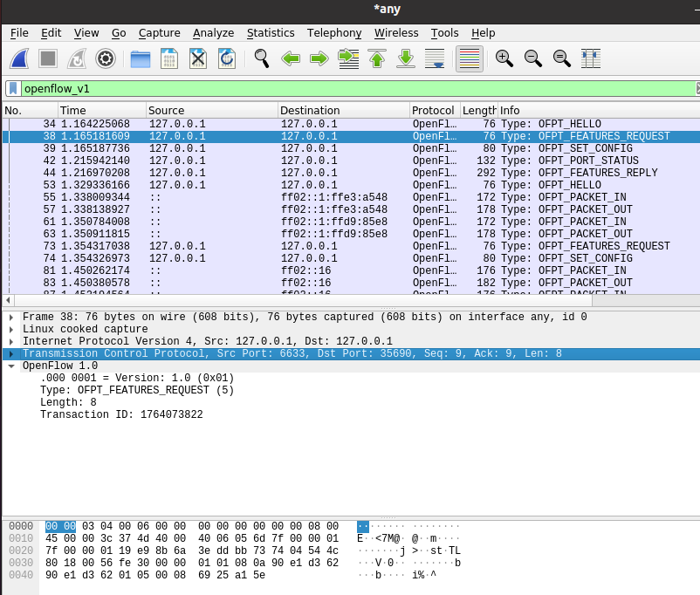The image size is (700, 595).
Task: Select packet 81 OFPT_PACKET_IN row
Action: point(352,270)
